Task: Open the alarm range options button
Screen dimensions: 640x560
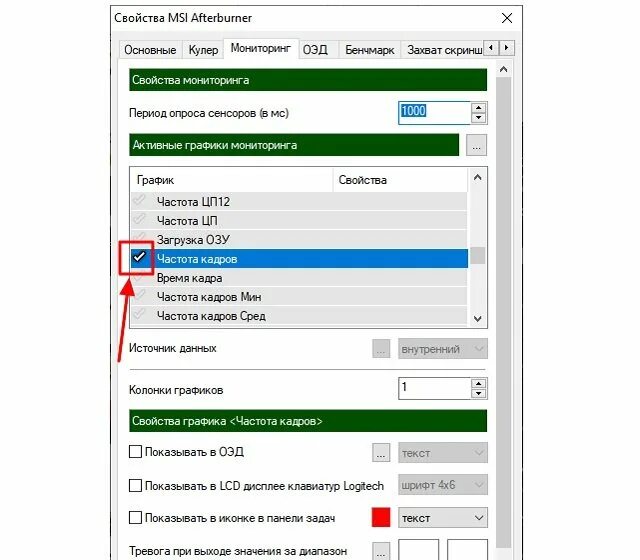Action: click(x=381, y=551)
